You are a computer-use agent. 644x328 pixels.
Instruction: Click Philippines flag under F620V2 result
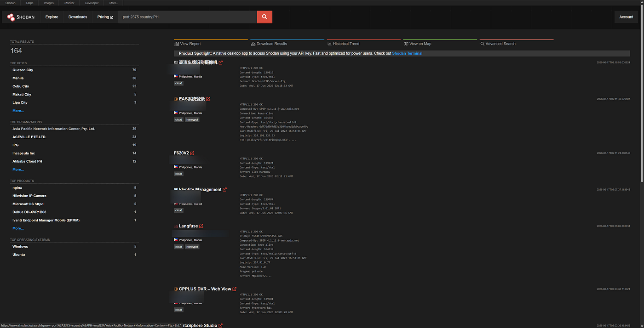point(176,167)
